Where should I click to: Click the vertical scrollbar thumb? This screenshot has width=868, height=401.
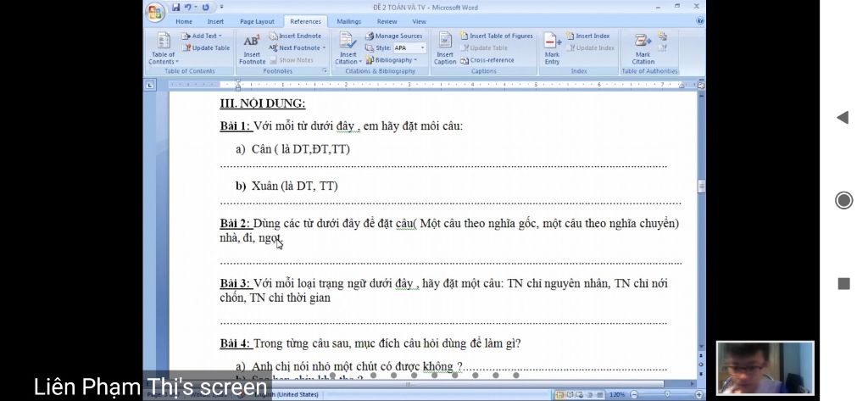701,187
